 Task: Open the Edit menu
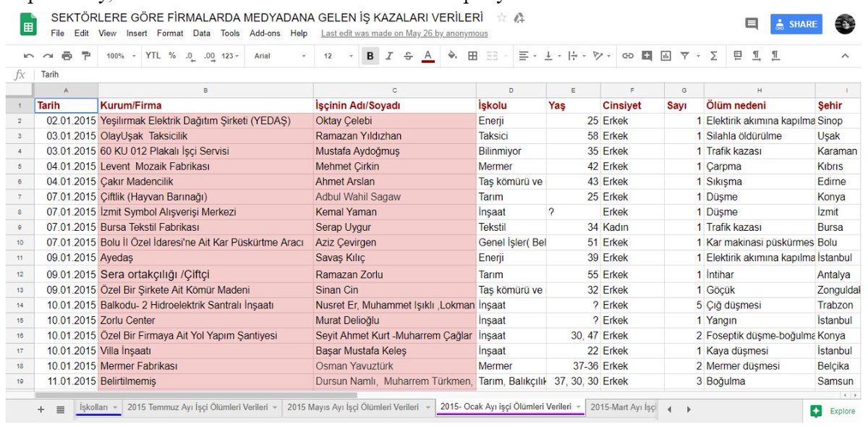tap(82, 33)
